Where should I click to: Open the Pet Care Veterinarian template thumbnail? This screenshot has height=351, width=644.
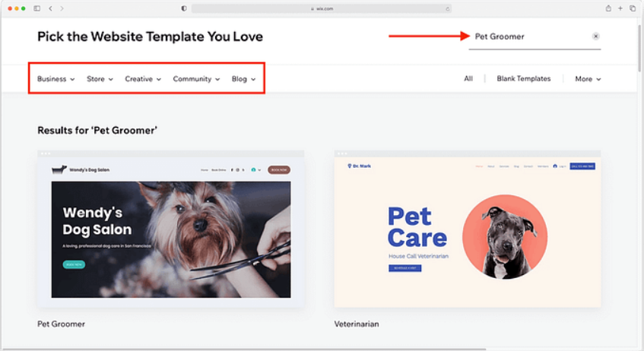pos(468,229)
